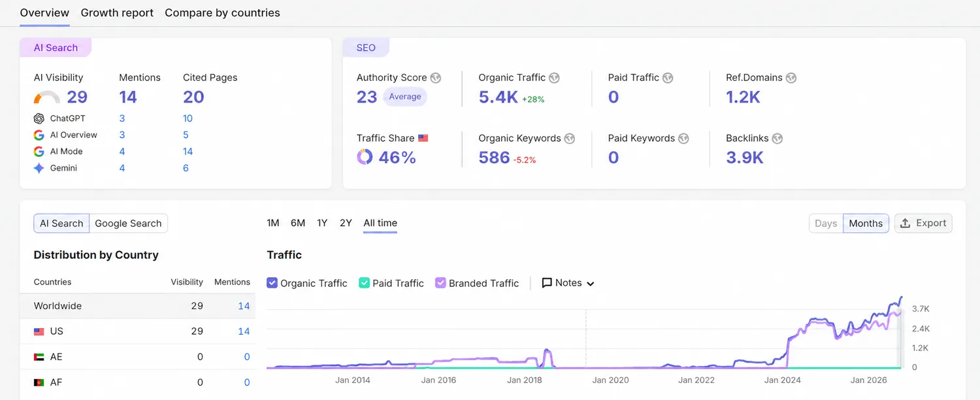The image size is (980, 400).
Task: Switch chart granularity to Months
Action: pyautogui.click(x=866, y=224)
